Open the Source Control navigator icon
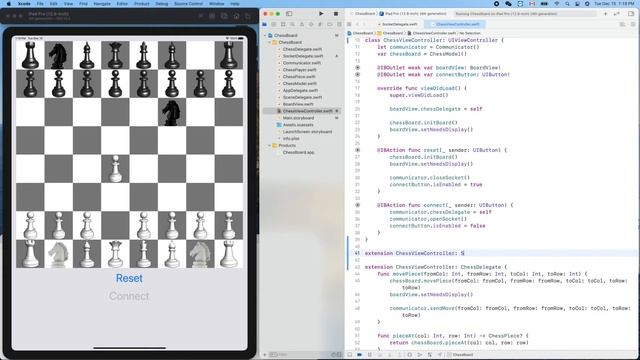Image resolution: width=640 pixels, height=360 pixels. tap(274, 24)
